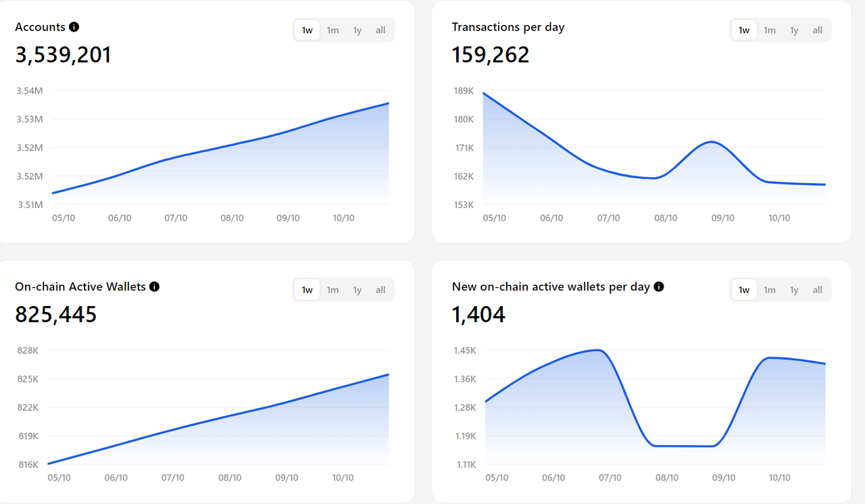Image resolution: width=865 pixels, height=504 pixels.
Task: Show all-time On-chain Active Wallets data
Action: click(x=380, y=290)
